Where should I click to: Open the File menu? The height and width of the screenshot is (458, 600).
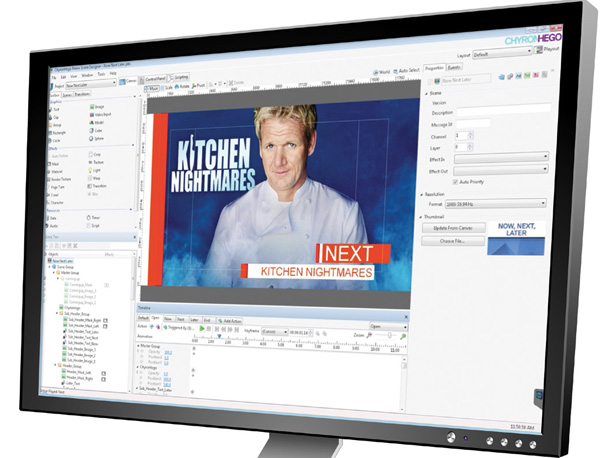point(54,77)
